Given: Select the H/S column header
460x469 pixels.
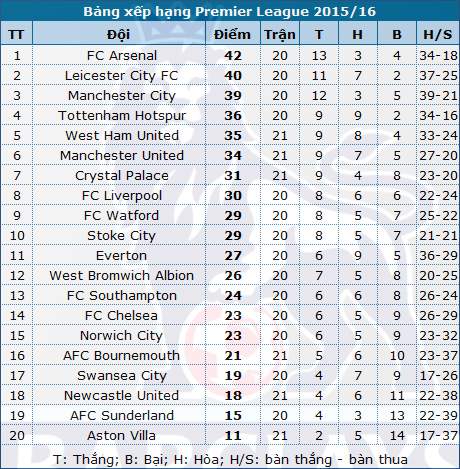Looking at the screenshot, I should (x=438, y=34).
